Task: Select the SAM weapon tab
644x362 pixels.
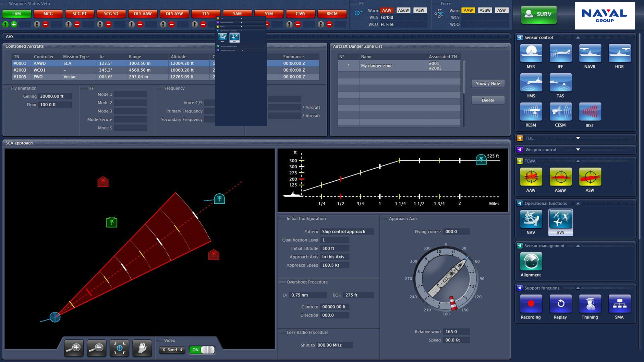Action: (x=237, y=14)
